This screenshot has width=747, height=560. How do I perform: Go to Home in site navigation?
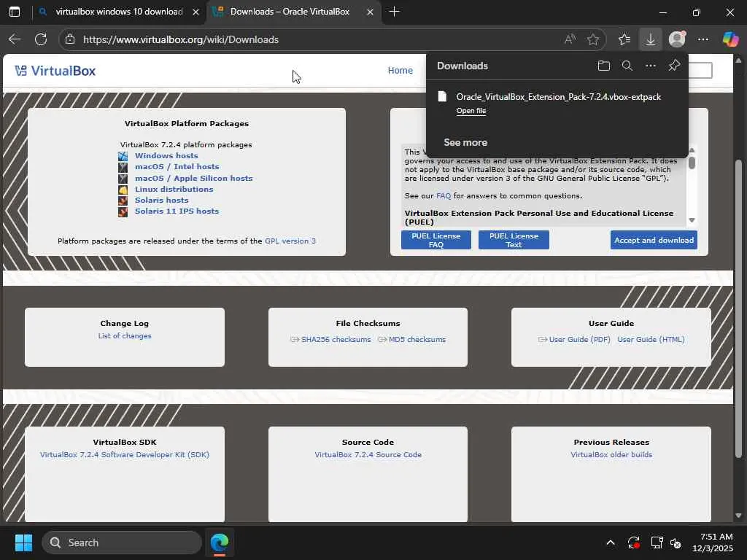(x=400, y=71)
